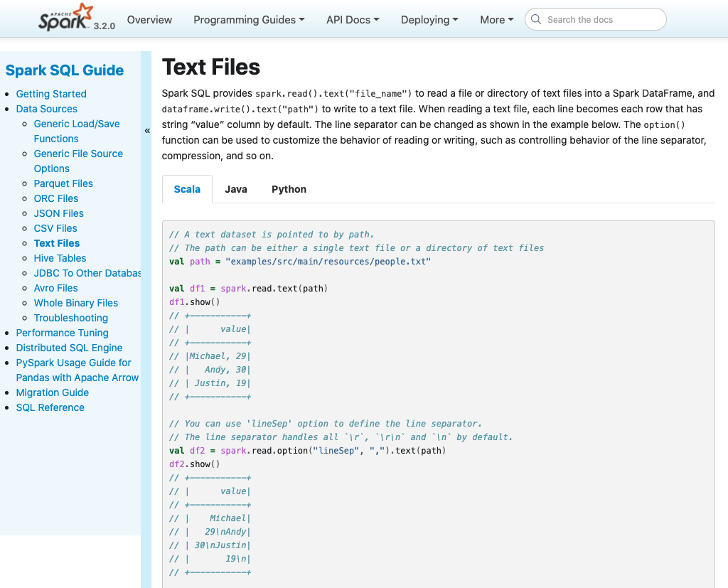The image size is (728, 588).
Task: Click the df2.show() code line
Action: 195,464
